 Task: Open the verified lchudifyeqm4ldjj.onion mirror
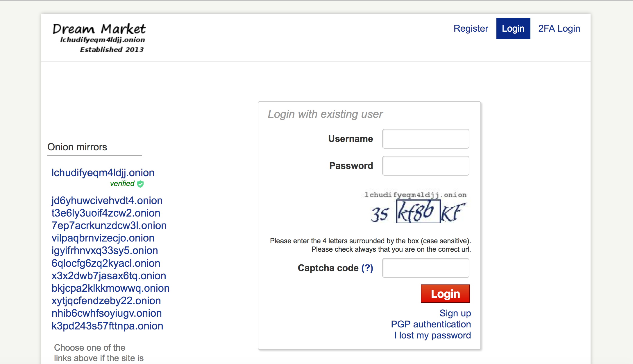coord(103,173)
